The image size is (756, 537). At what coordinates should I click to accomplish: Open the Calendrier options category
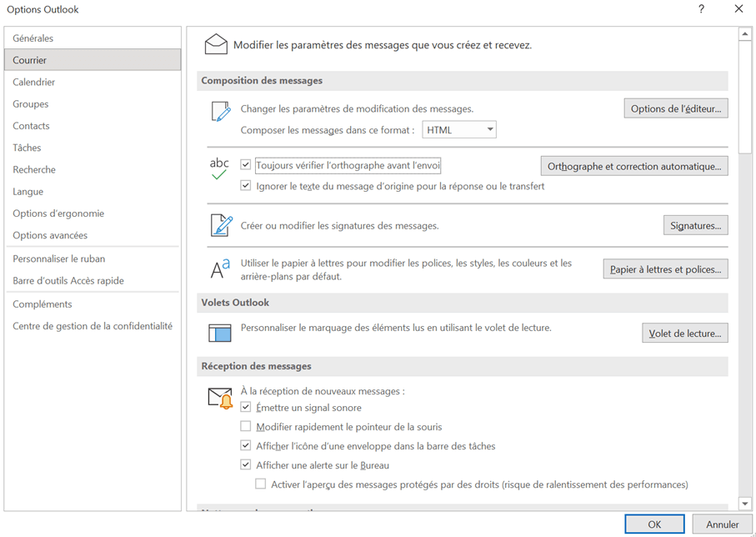[93, 82]
